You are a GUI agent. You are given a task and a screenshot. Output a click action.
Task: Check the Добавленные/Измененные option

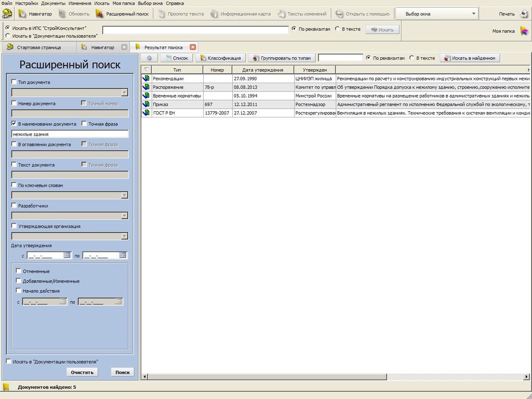19,281
